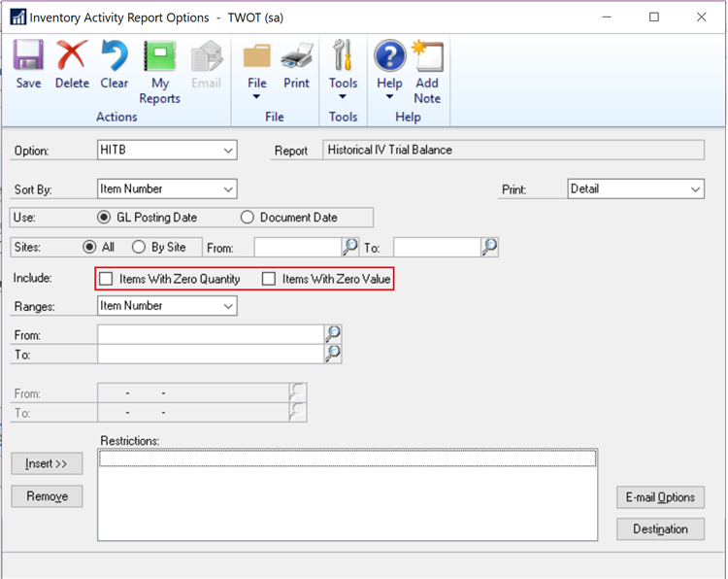The height and width of the screenshot is (579, 728).
Task: Enable Items With Zero Quantity checkbox
Action: 107,280
